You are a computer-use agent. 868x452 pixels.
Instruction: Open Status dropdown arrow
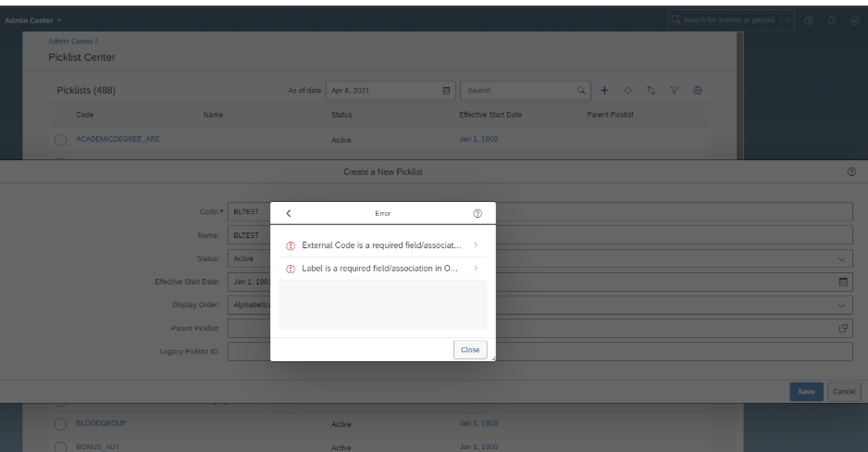(x=841, y=258)
